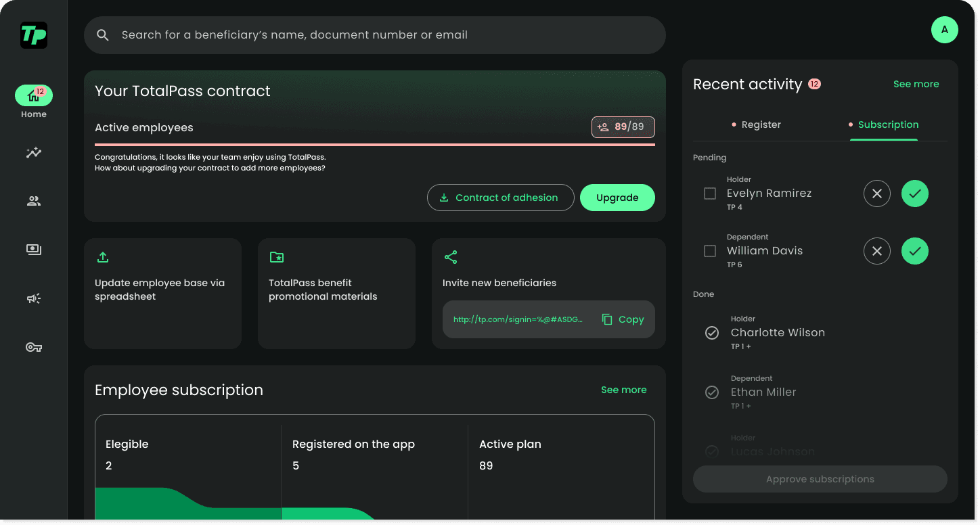Click the Active employees progress bar

pos(375,145)
